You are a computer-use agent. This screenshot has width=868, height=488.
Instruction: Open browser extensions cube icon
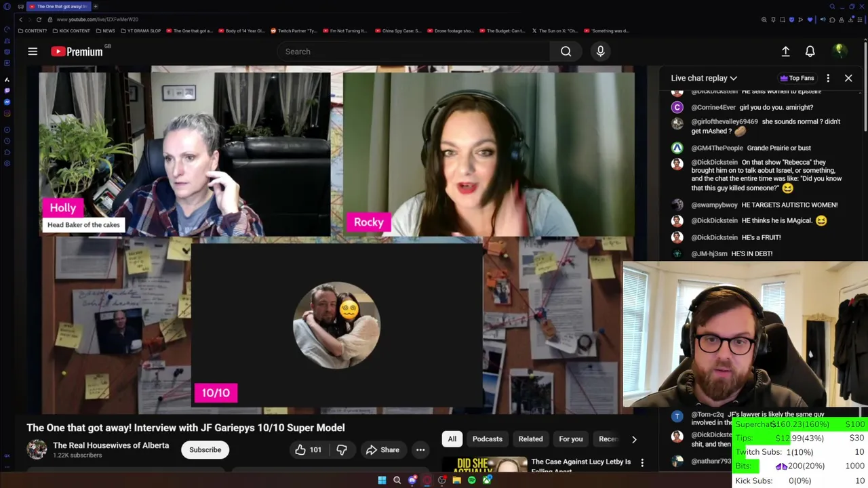pos(832,20)
